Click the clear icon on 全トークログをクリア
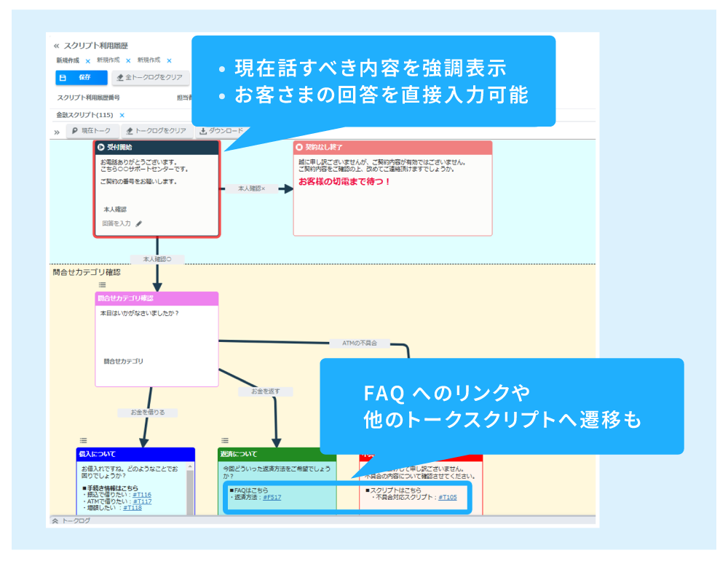 [x=120, y=77]
